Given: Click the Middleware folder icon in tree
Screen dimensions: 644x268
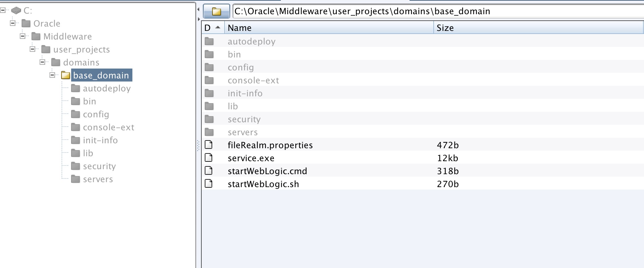Looking at the screenshot, I should click(x=36, y=36).
